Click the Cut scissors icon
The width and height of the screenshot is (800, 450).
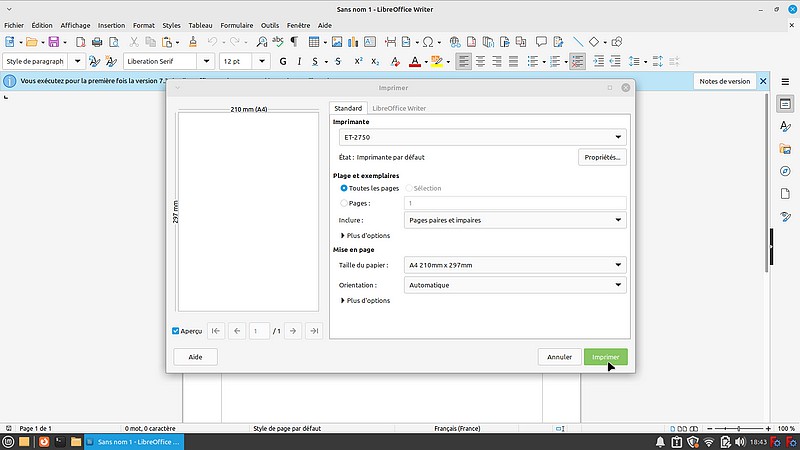point(134,42)
